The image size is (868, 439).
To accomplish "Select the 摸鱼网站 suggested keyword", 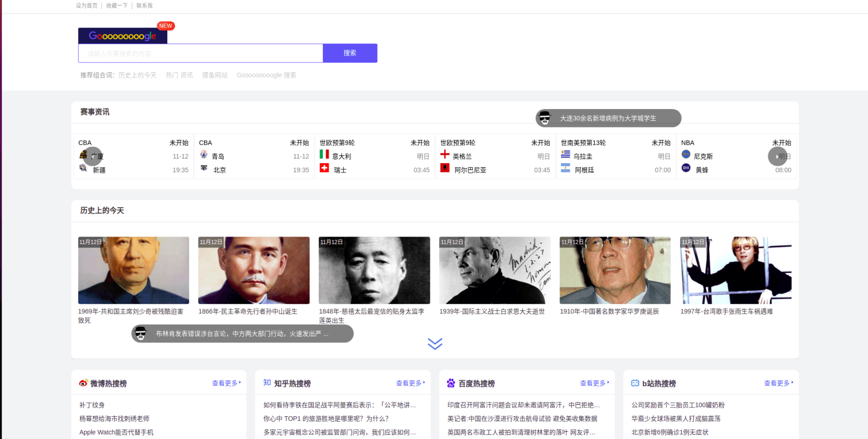I will 215,75.
